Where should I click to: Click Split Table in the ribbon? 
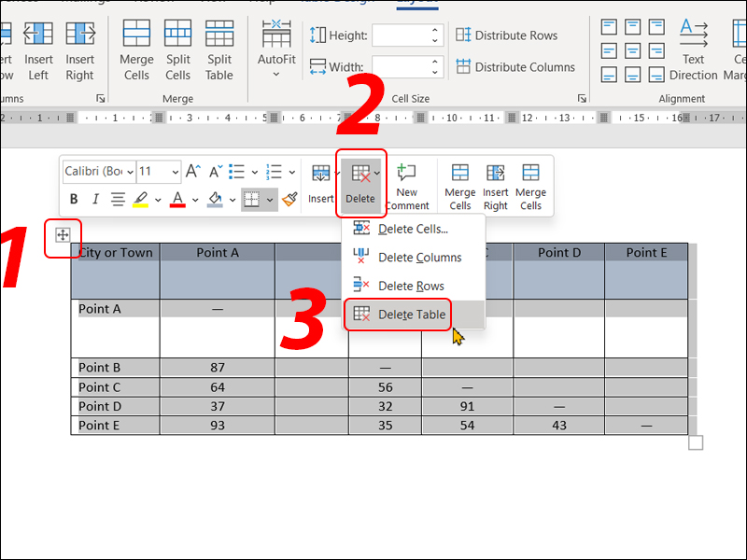(x=219, y=50)
